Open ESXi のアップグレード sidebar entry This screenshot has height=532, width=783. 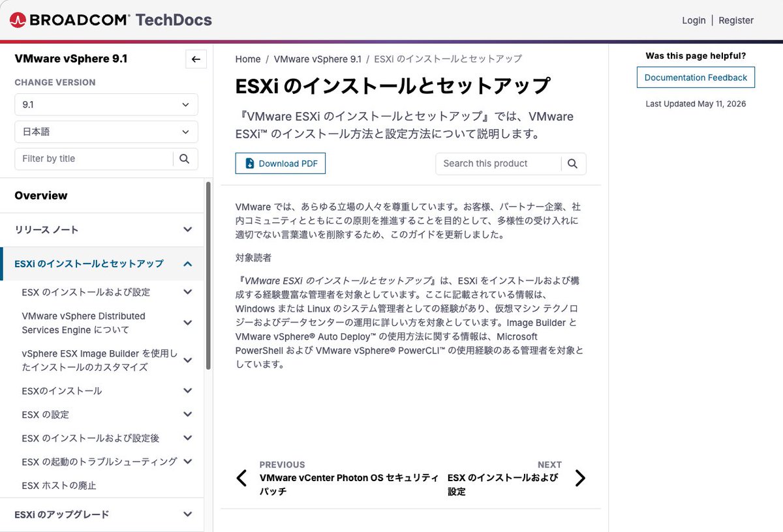(x=62, y=514)
